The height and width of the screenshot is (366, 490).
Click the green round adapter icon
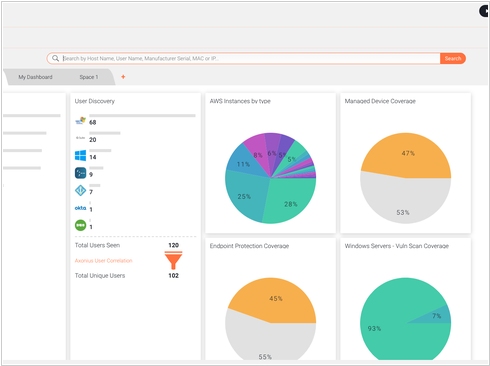click(x=80, y=225)
